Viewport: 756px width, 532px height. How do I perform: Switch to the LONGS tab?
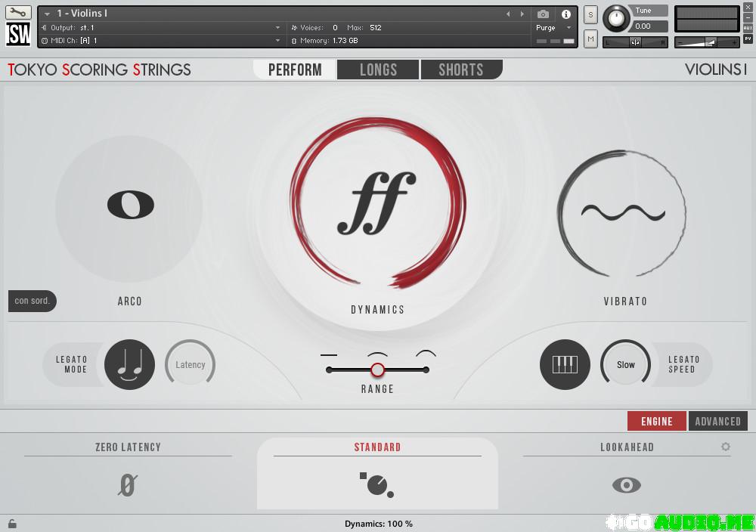coord(378,70)
